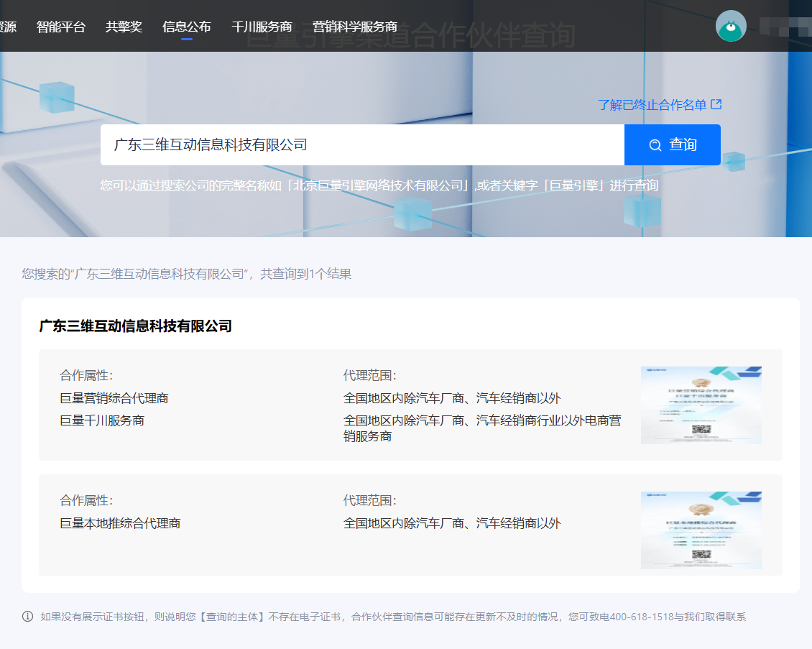Viewport: 812px width, 649px height.
Task: Select the 信息公布 navigation tab
Action: pos(187,27)
